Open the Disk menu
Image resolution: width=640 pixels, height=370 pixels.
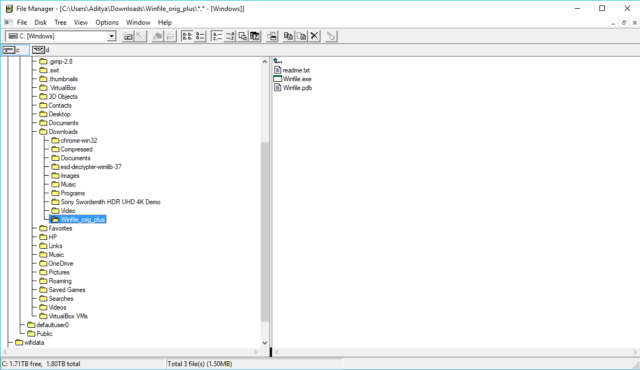pyautogui.click(x=40, y=22)
